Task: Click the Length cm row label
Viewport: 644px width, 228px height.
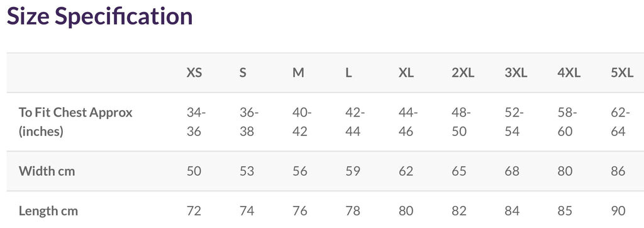Action: click(48, 211)
